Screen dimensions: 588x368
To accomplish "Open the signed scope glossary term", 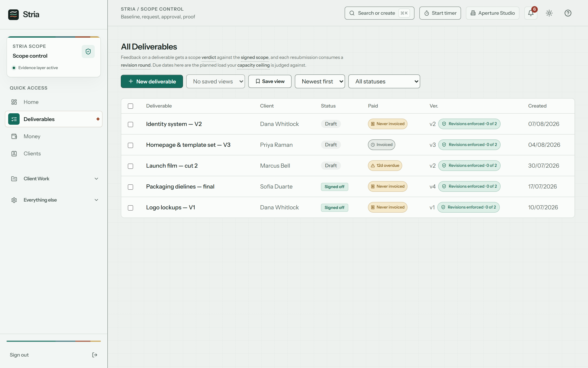I will pos(255,57).
